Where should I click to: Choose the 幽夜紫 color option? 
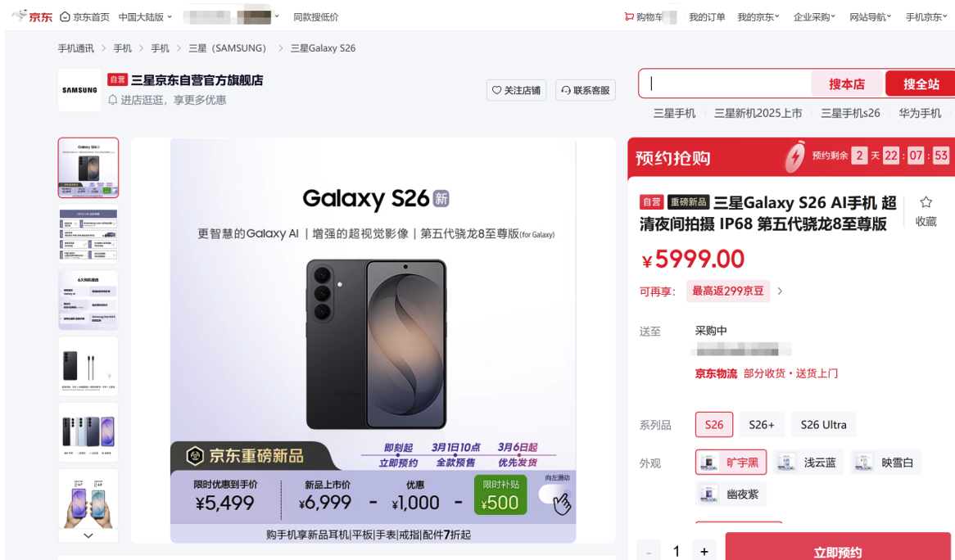731,495
